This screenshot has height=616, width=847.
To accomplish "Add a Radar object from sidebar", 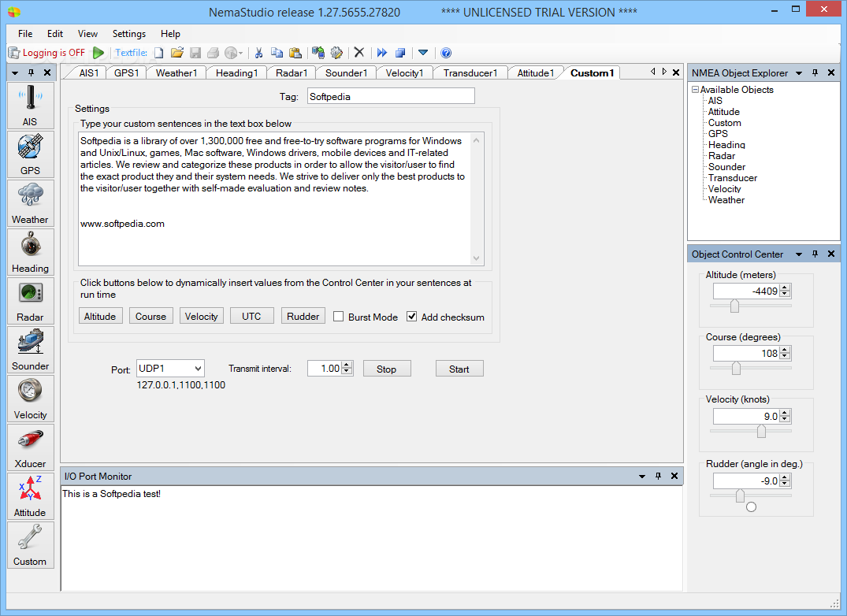I will tap(30, 301).
